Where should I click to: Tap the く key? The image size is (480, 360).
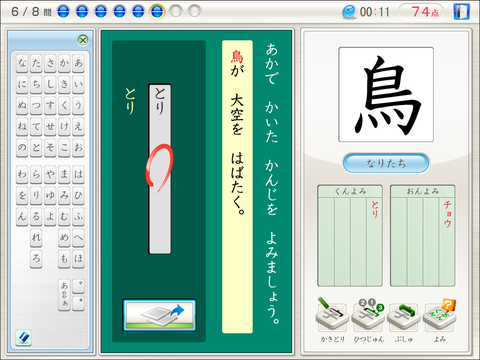click(x=64, y=105)
